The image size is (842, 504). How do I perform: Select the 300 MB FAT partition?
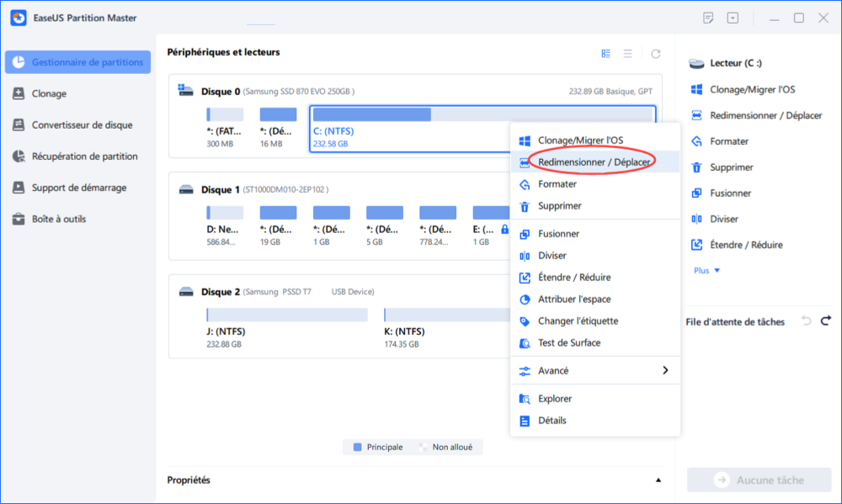[225, 128]
